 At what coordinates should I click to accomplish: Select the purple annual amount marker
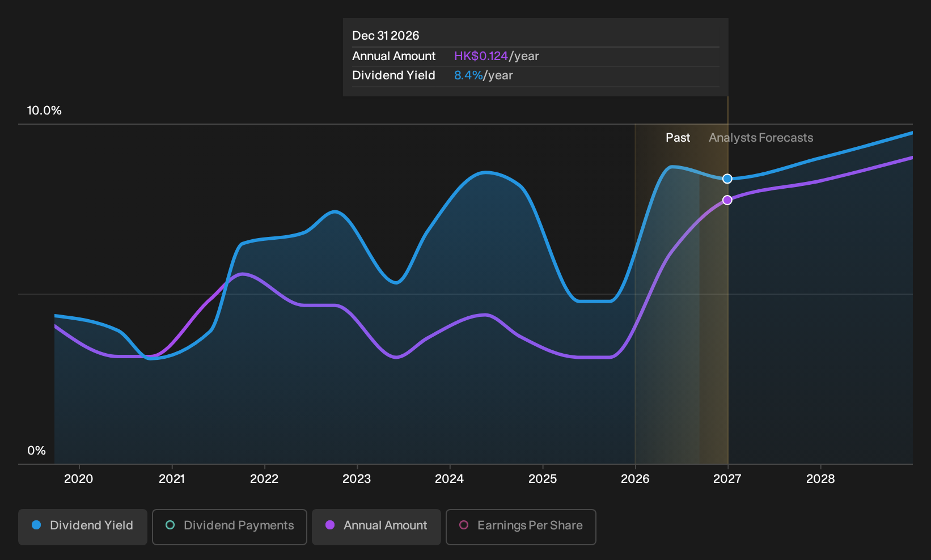[x=727, y=200]
